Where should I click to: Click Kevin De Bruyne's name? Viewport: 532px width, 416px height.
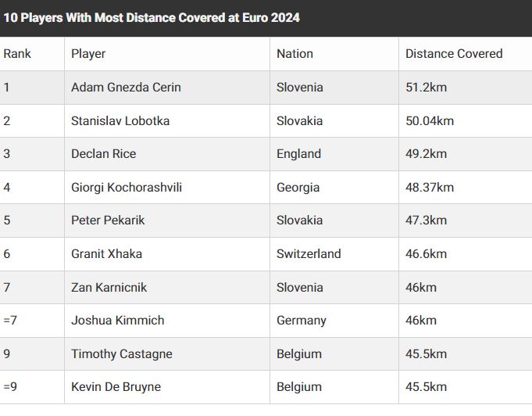point(117,387)
